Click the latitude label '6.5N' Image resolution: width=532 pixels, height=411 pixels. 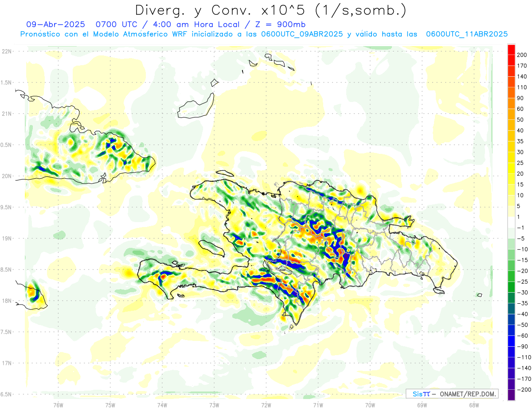pos(6,394)
